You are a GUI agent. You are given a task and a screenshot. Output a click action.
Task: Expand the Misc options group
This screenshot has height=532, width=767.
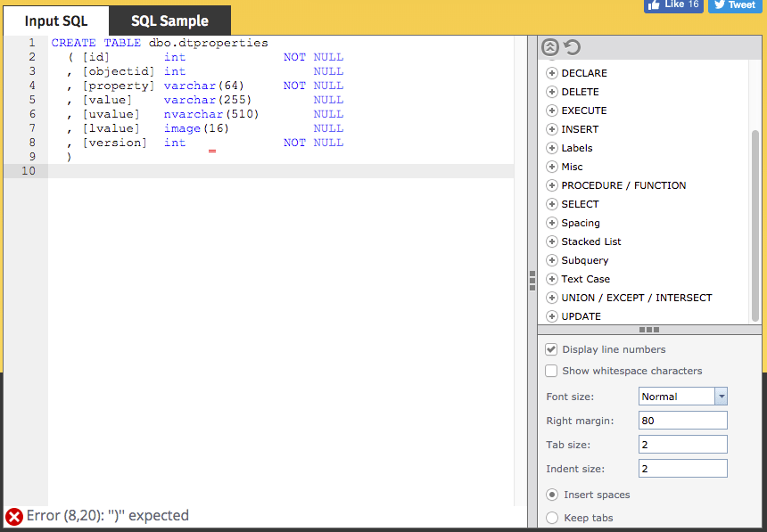(552, 167)
